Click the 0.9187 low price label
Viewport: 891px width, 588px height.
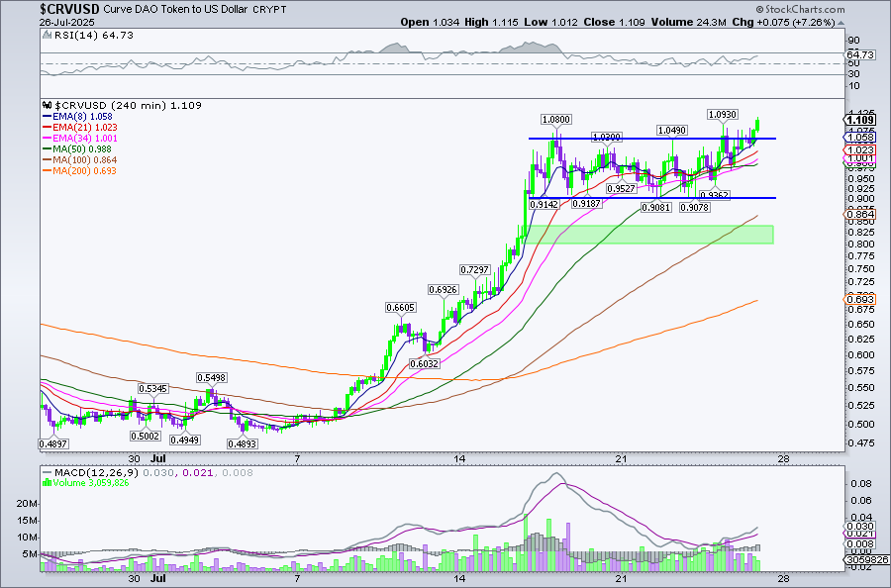tap(586, 203)
